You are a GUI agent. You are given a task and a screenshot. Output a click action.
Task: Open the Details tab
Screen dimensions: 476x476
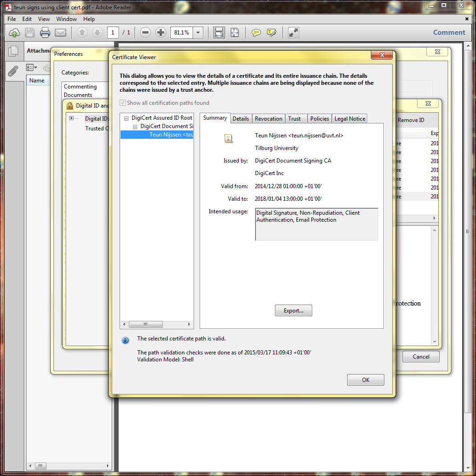[x=241, y=119]
